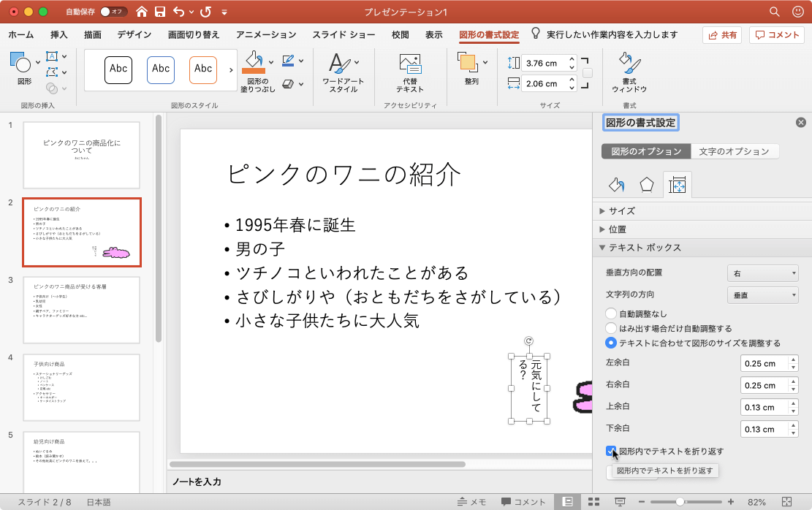
Task: Select the Fill & Line paint bucket tab icon
Action: (616, 185)
